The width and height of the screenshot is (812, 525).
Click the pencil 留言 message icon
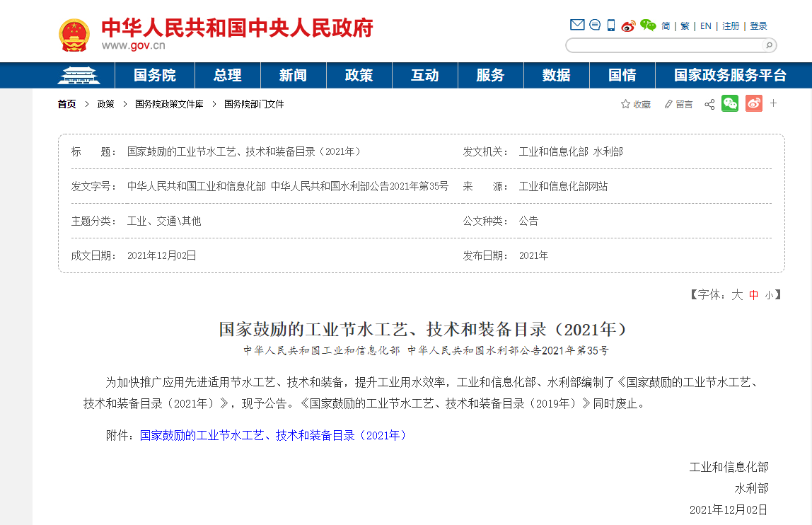click(668, 105)
